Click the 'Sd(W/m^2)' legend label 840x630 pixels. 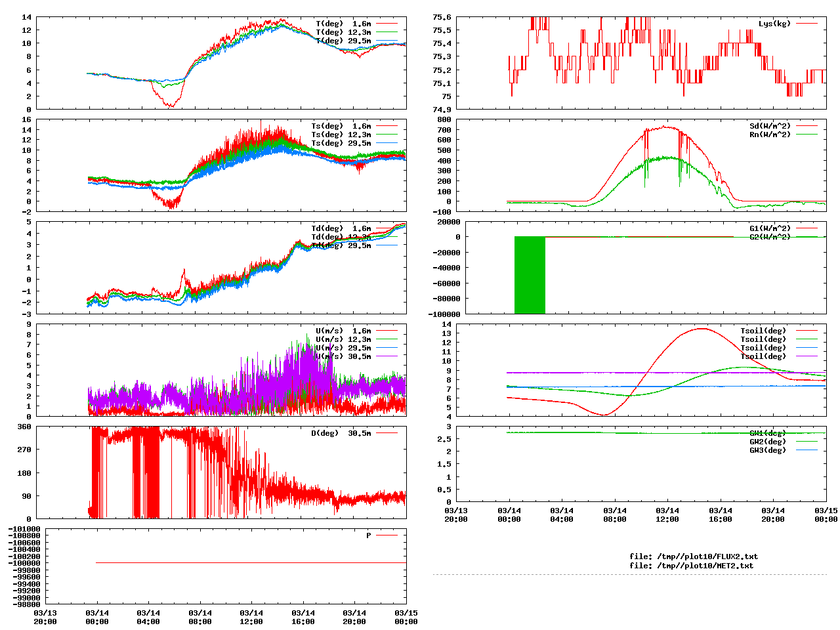click(770, 126)
